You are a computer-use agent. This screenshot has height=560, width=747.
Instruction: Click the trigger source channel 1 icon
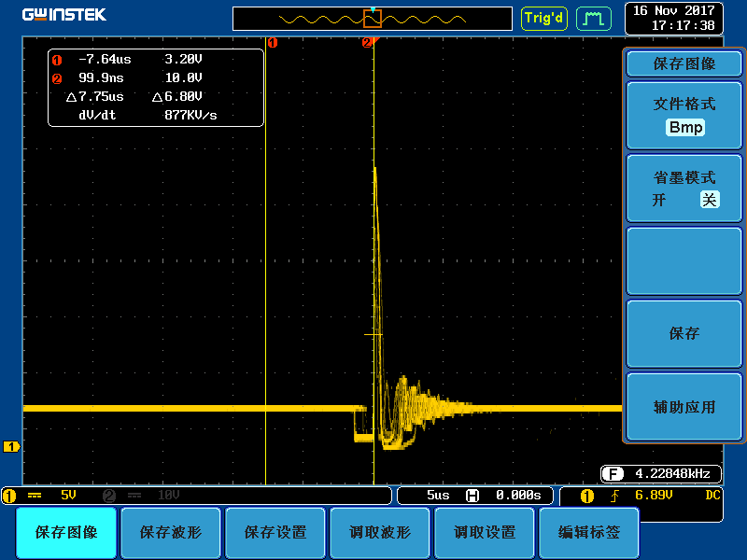point(587,497)
